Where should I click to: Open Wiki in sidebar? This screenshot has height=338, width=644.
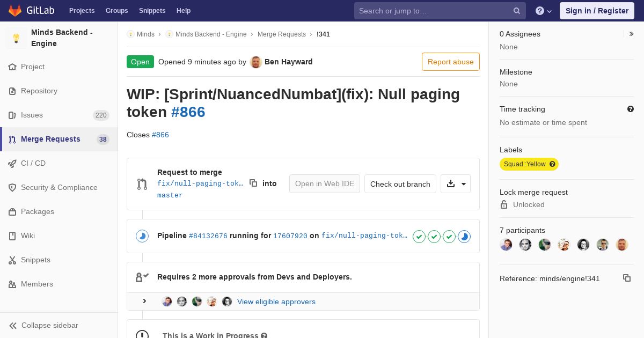pos(58,236)
